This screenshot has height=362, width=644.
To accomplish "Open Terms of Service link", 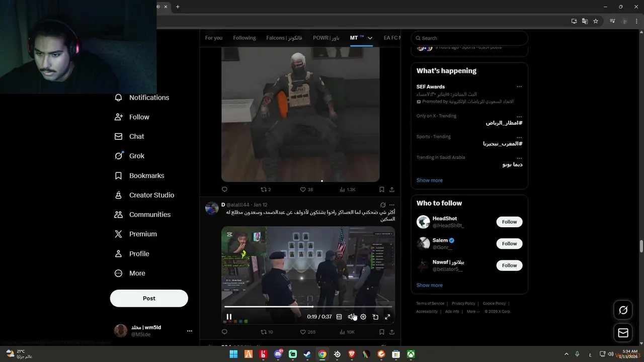I will (430, 304).
